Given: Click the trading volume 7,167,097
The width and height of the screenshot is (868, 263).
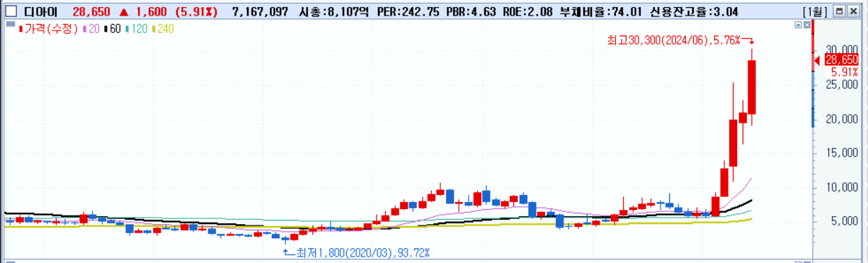Looking at the screenshot, I should (x=259, y=12).
